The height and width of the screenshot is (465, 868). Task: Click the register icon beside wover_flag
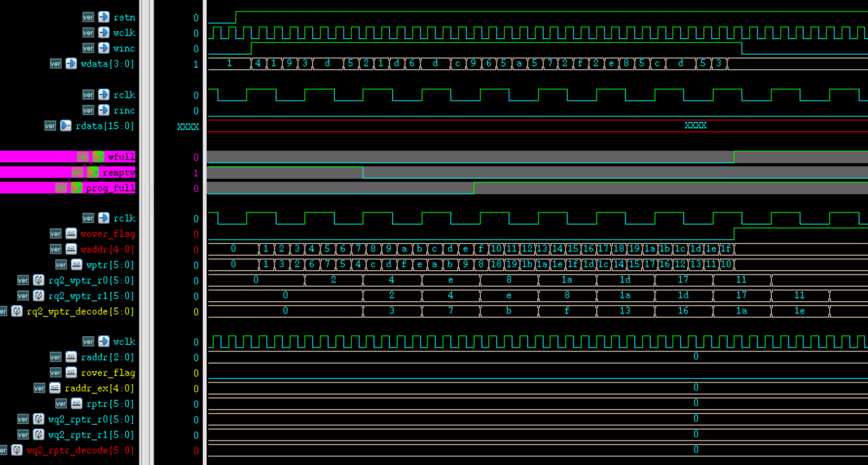point(71,234)
